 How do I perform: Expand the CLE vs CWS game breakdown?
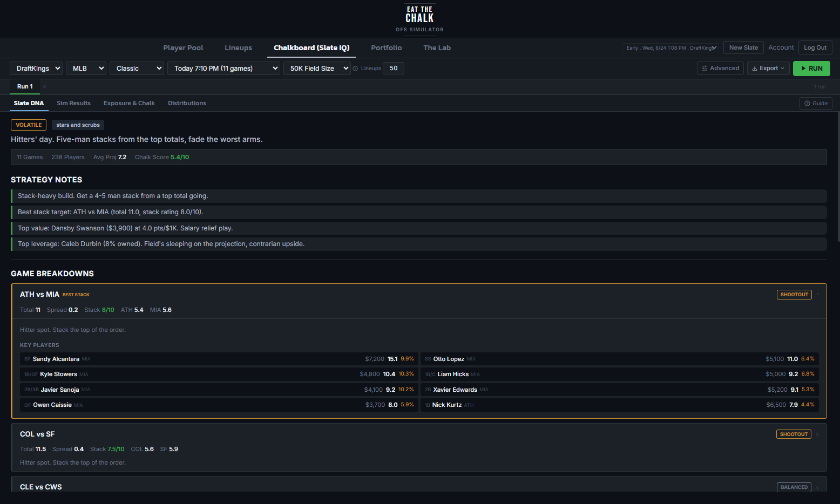(x=818, y=487)
